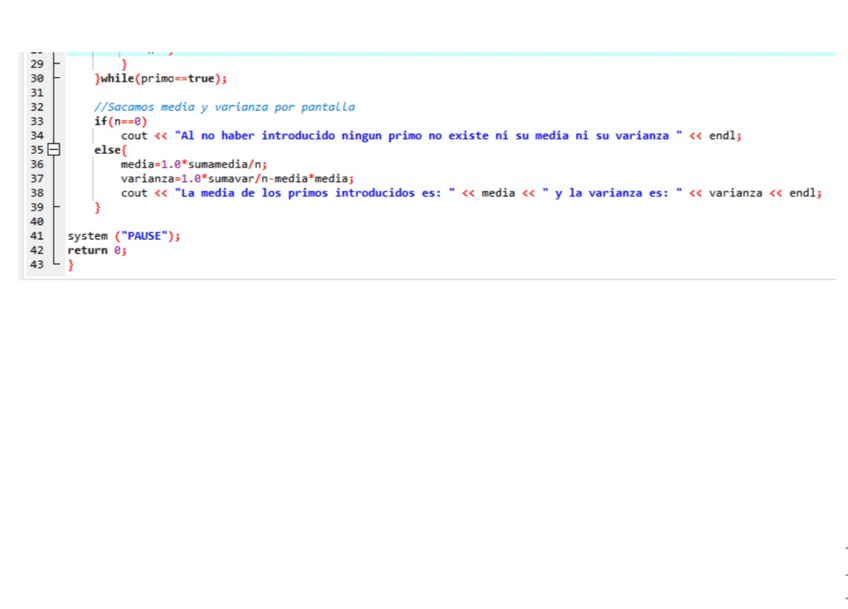Click line number 33 in gutter

37,121
